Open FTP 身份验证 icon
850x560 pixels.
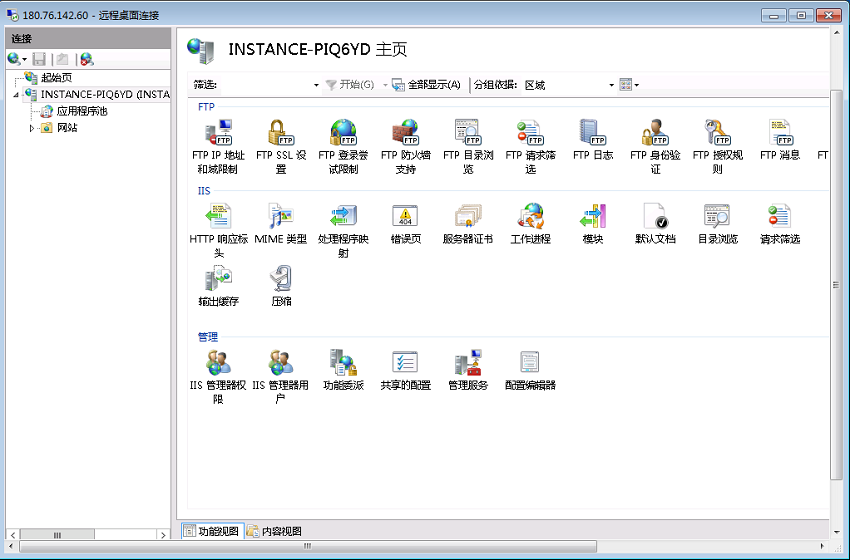(x=655, y=147)
